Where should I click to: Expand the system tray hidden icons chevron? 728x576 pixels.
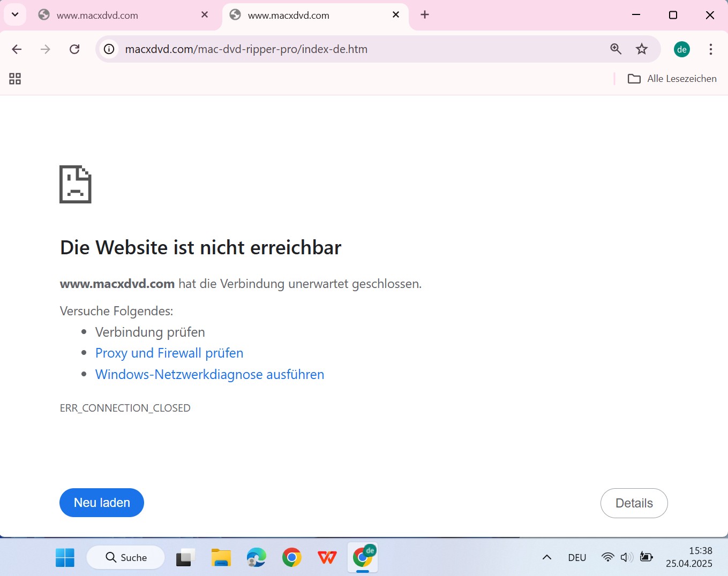tap(547, 558)
